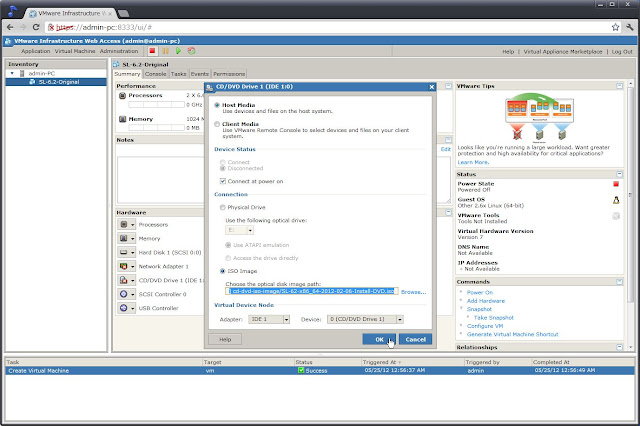Click the Hard Disk 1 hardware icon
Viewport: 640px width, 426px height.
pyautogui.click(x=124, y=253)
